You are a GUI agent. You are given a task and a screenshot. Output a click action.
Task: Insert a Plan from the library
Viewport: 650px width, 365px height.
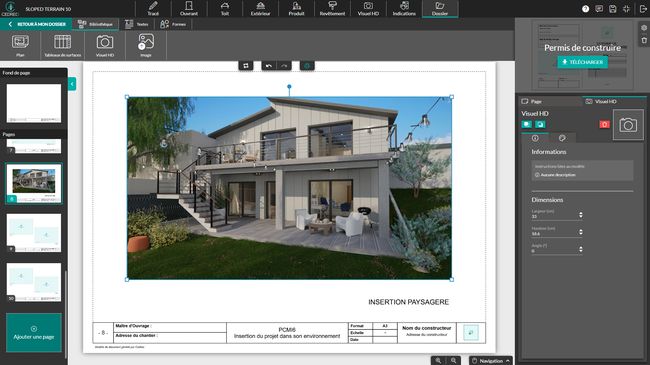click(20, 45)
